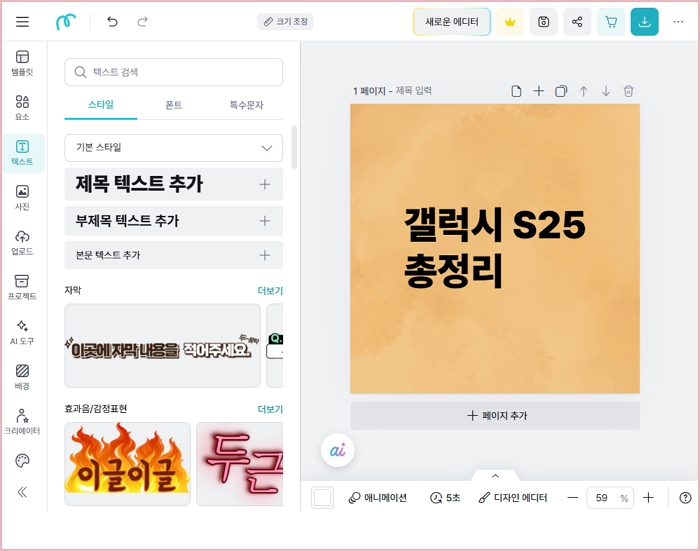Save the design with save icon

[x=543, y=21]
